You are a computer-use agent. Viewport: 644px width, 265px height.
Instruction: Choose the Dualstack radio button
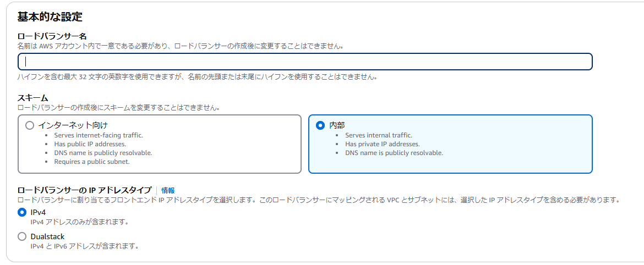click(x=22, y=237)
